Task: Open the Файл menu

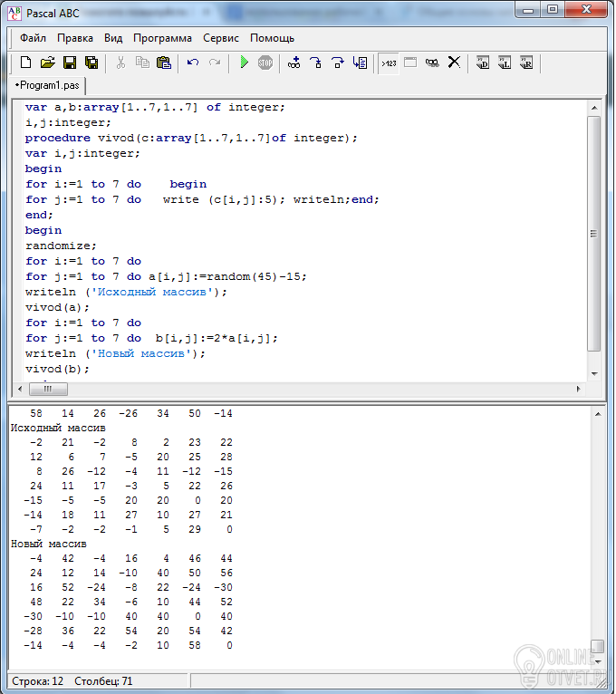Action: [33, 38]
